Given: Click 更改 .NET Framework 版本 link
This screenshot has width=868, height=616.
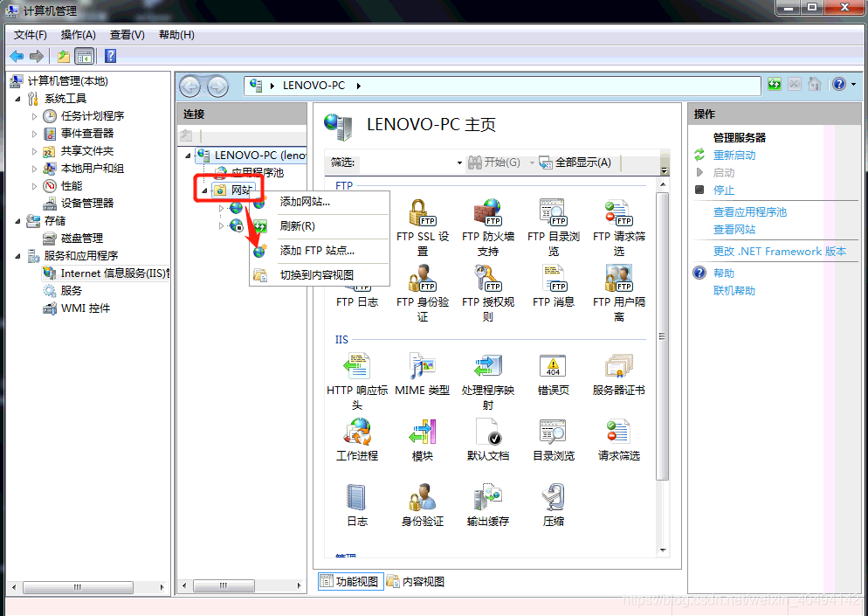Looking at the screenshot, I should 780,251.
